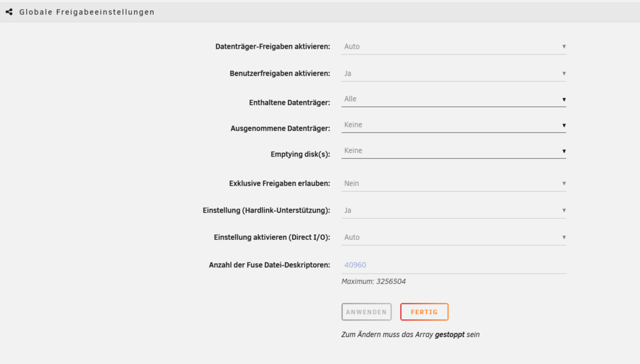Click the 'Benutzerfreigaben aktivieren:' label
The width and height of the screenshot is (640, 364).
(x=280, y=74)
